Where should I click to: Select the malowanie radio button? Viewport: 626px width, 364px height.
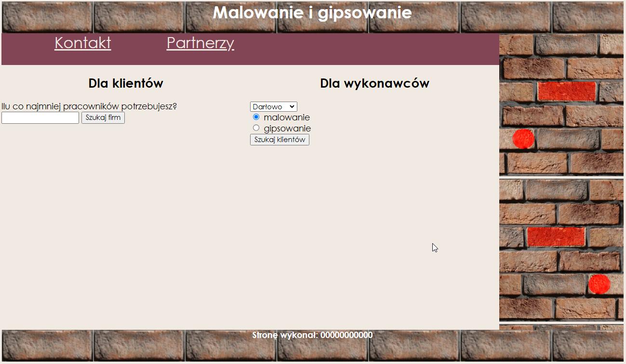(256, 117)
